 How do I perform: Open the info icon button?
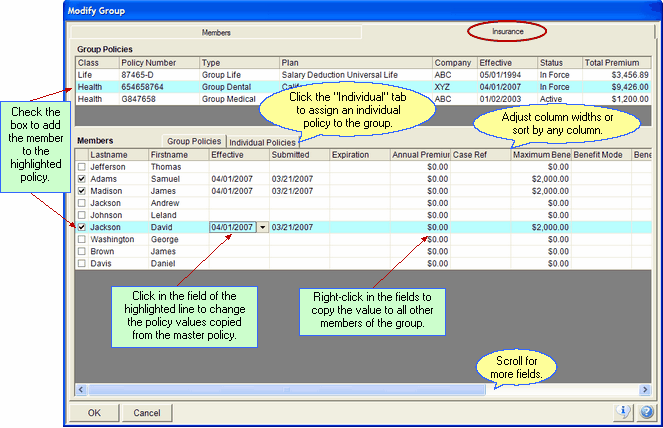[623, 412]
